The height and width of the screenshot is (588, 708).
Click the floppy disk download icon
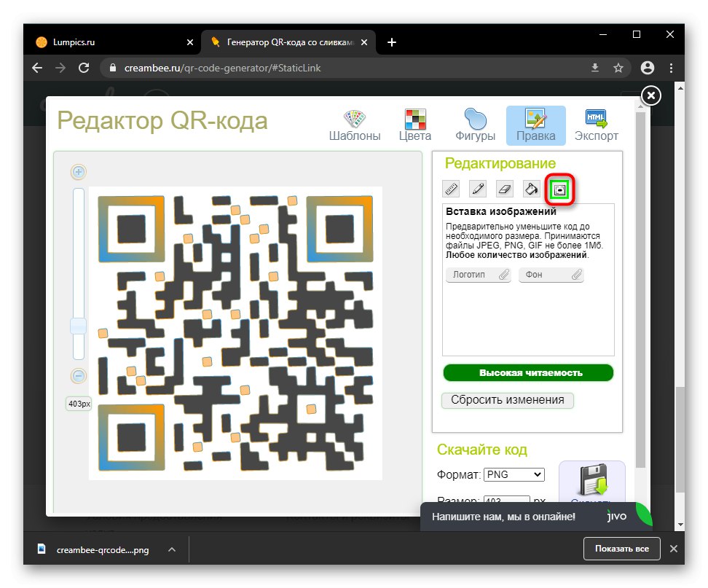[592, 479]
